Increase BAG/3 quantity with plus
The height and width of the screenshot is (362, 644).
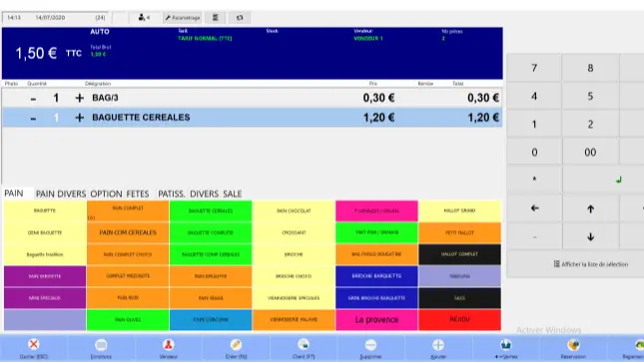pos(79,98)
